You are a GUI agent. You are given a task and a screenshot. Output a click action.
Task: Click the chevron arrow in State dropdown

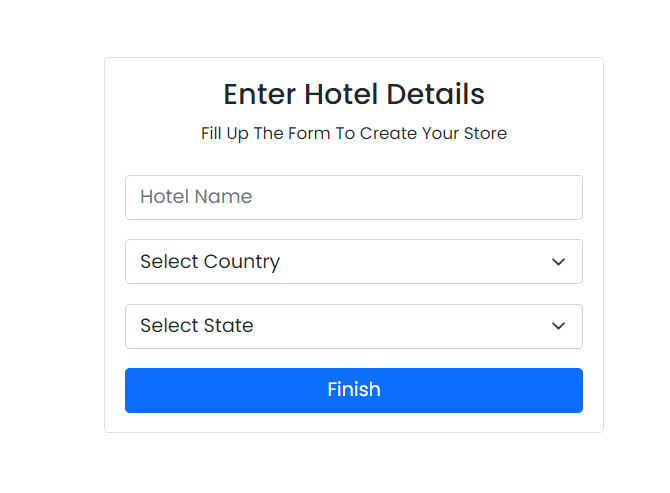point(559,326)
